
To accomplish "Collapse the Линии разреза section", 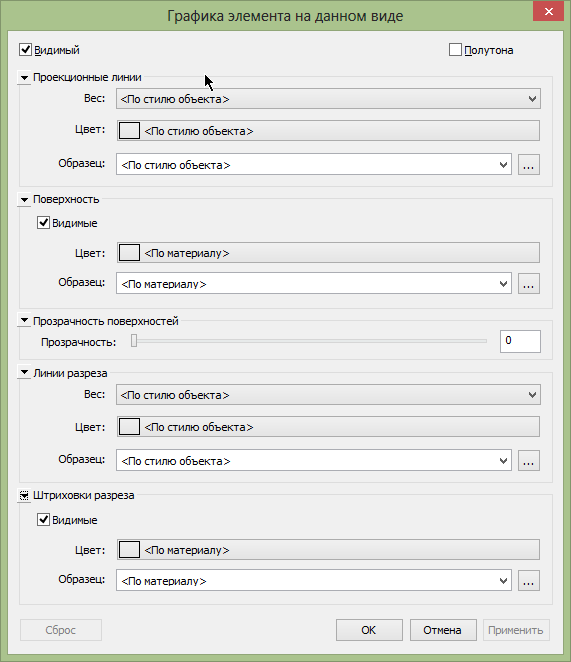I will tap(24, 373).
